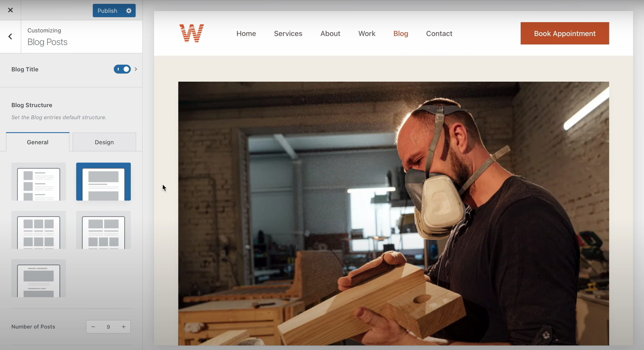Go back using the left arrow icon
Viewport: 644px width, 350px height.
click(x=10, y=36)
